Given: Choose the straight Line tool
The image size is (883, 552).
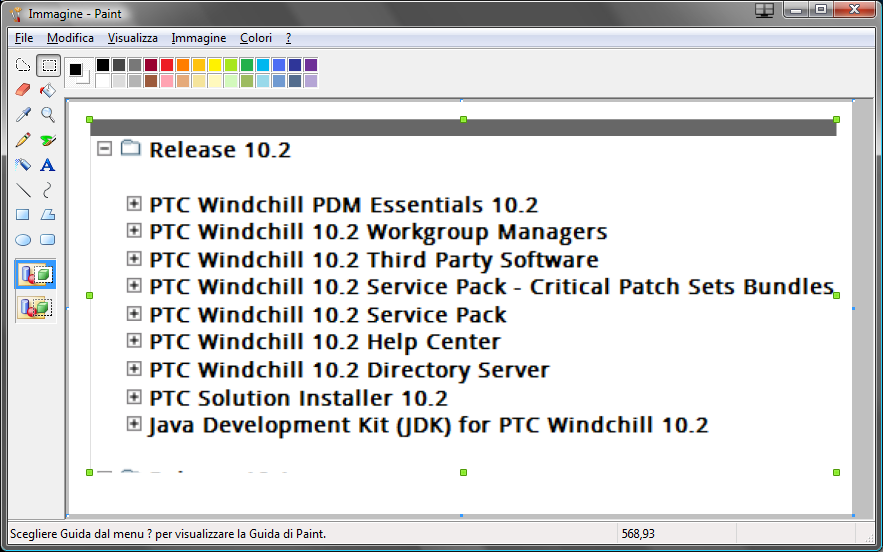Looking at the screenshot, I should click(23, 190).
